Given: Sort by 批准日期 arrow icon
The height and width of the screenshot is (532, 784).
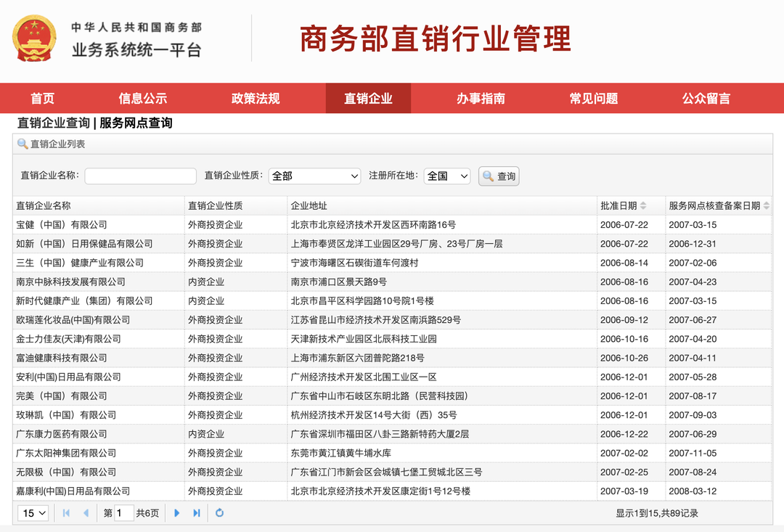Looking at the screenshot, I should (x=643, y=206).
